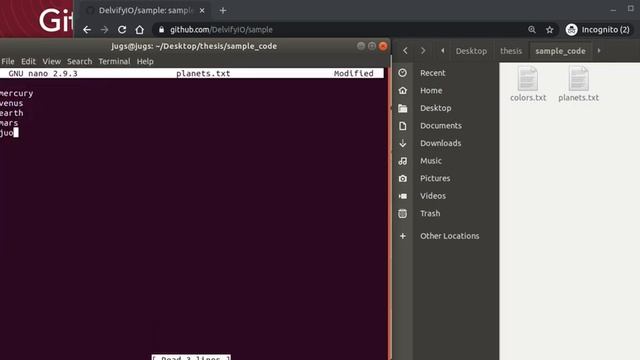640x360 pixels.
Task: Click the plus icon beside Other Locations
Action: point(402,236)
